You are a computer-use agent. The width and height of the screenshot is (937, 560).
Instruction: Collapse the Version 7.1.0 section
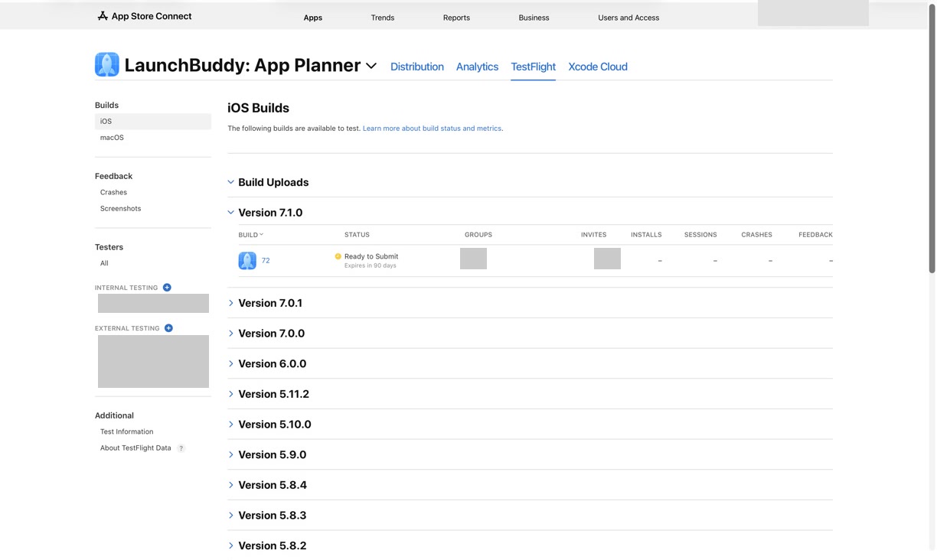[x=230, y=213]
